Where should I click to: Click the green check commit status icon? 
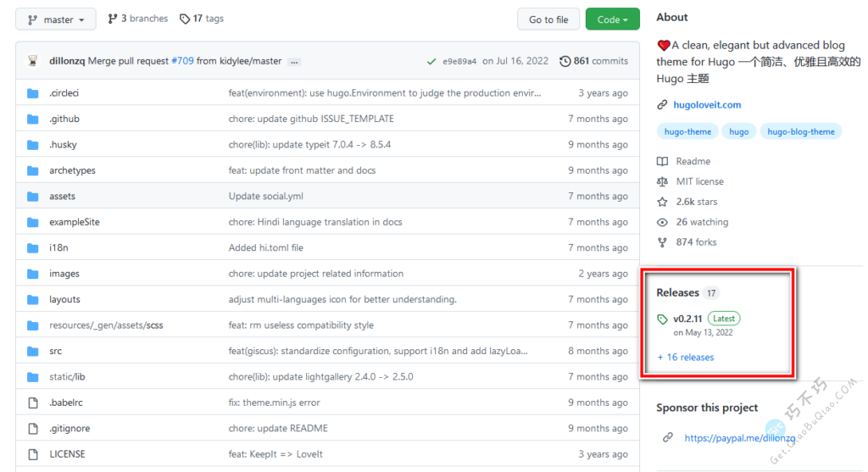[431, 61]
